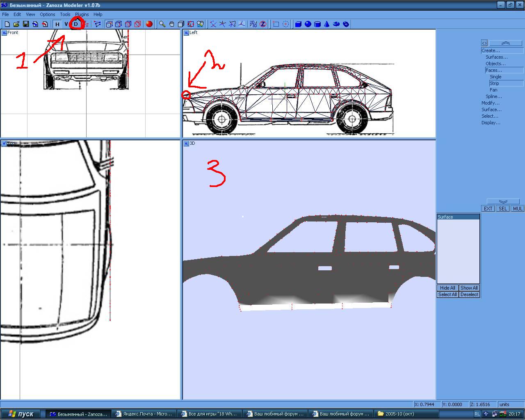Click the red circled Z icon
Image resolution: width=525 pixels, height=420 pixels.
click(263, 24)
